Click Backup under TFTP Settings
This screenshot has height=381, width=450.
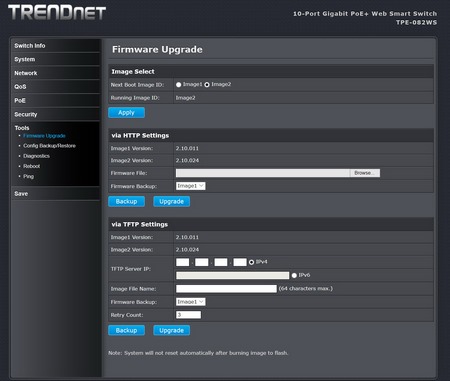[x=126, y=330]
